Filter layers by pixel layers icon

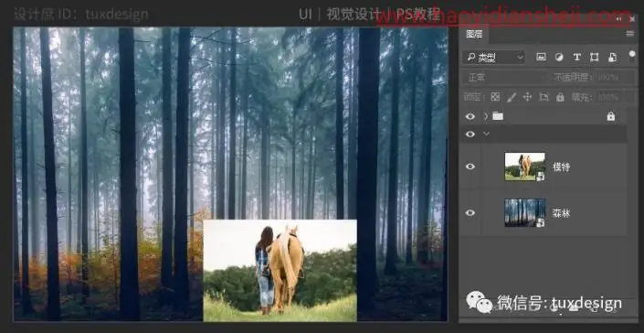pos(541,58)
